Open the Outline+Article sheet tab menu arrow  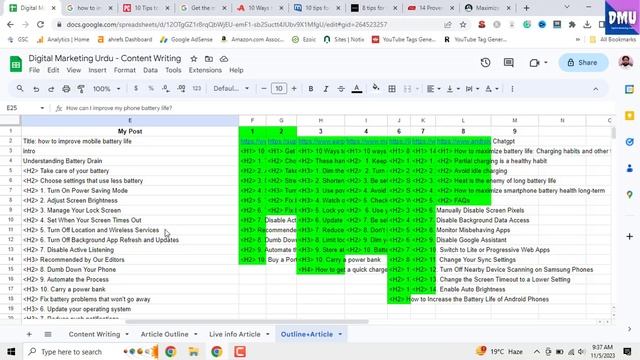[340, 334]
